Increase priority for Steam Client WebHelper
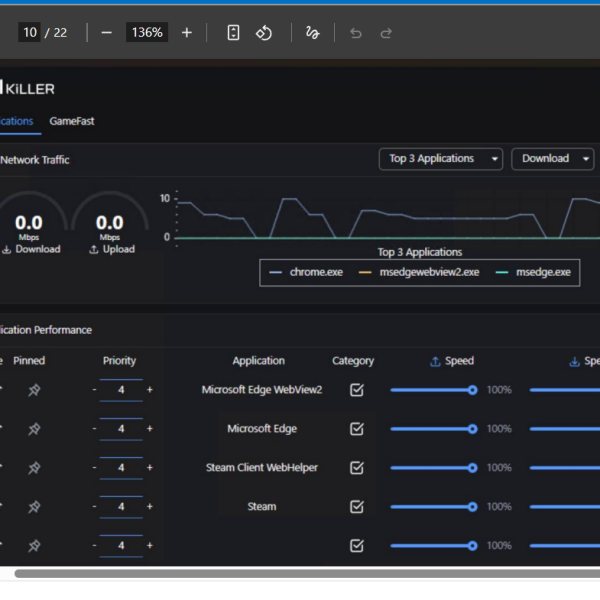 [150, 467]
